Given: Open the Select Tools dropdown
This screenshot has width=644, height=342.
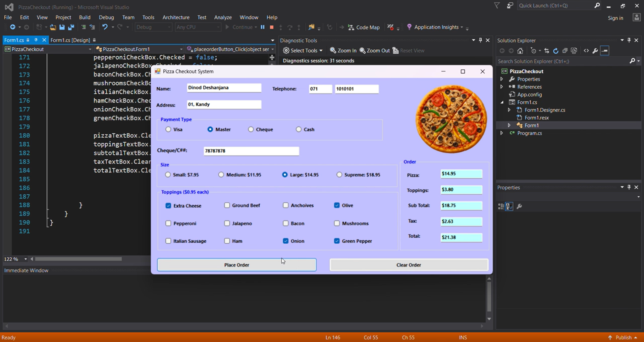Looking at the screenshot, I should pyautogui.click(x=303, y=51).
